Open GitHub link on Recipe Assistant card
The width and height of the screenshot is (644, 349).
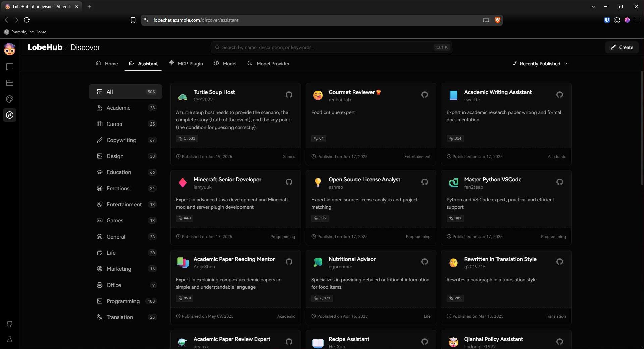point(425,342)
